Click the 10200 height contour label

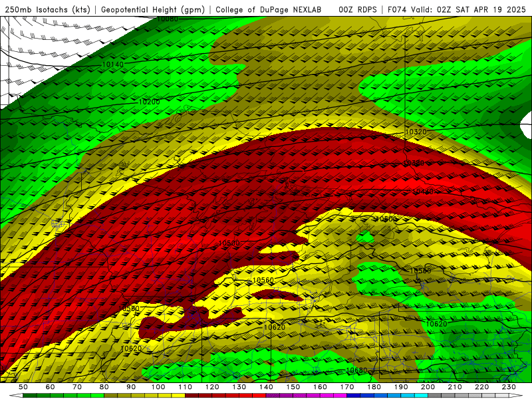pos(149,102)
